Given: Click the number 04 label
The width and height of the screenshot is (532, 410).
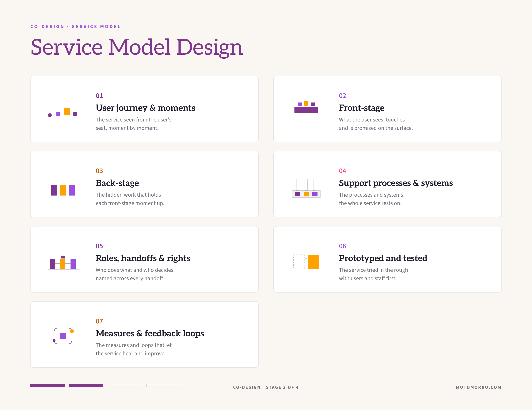Looking at the screenshot, I should coord(342,171).
